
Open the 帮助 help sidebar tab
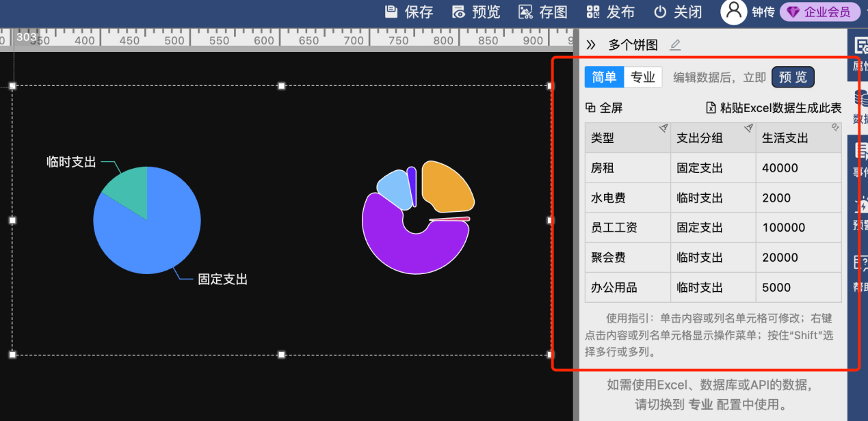(x=859, y=273)
